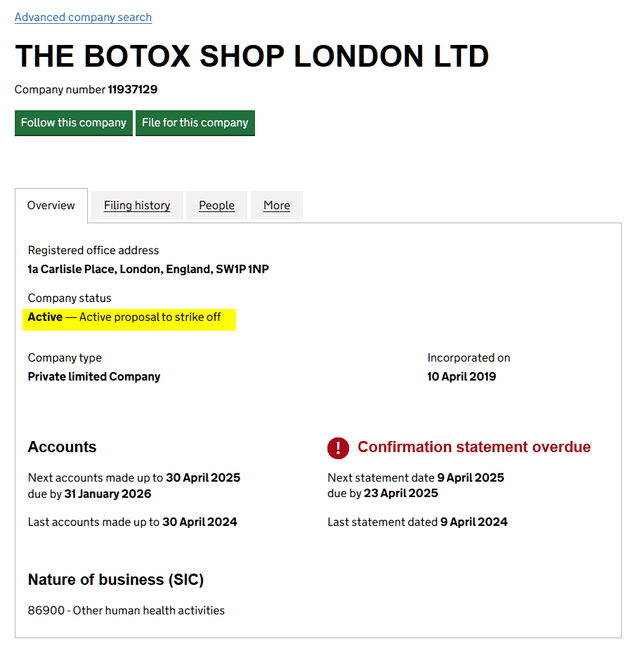Go to the More tab
The width and height of the screenshot is (640, 660).
coord(277,205)
